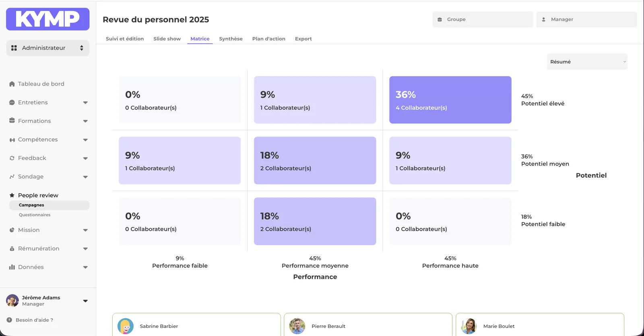Expand the Données menu arrow
Viewport: 644px width, 336px height.
coord(85,267)
